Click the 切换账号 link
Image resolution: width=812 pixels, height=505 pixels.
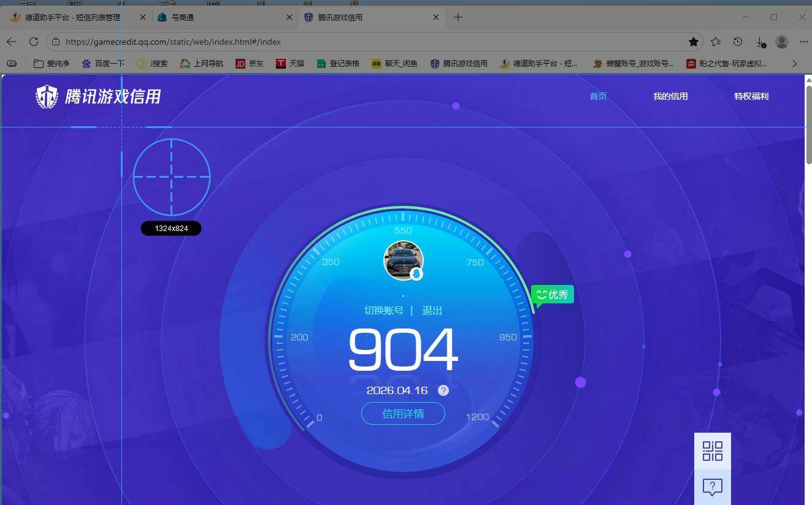384,311
